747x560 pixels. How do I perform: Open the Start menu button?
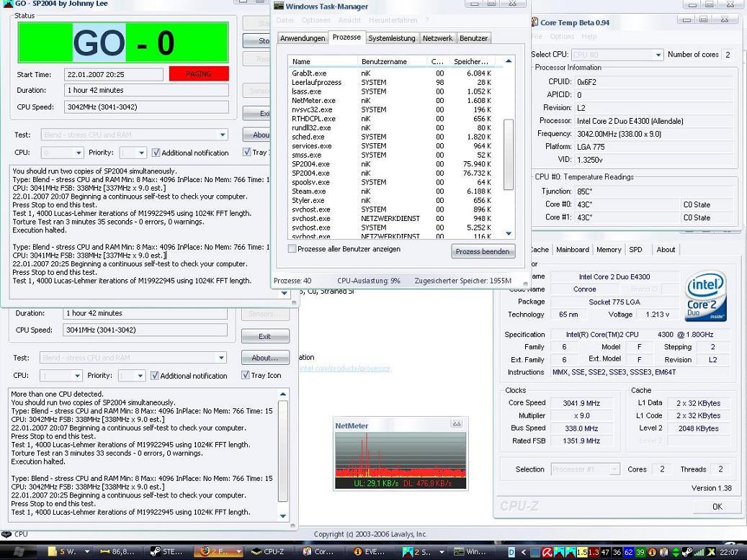click(x=19, y=551)
